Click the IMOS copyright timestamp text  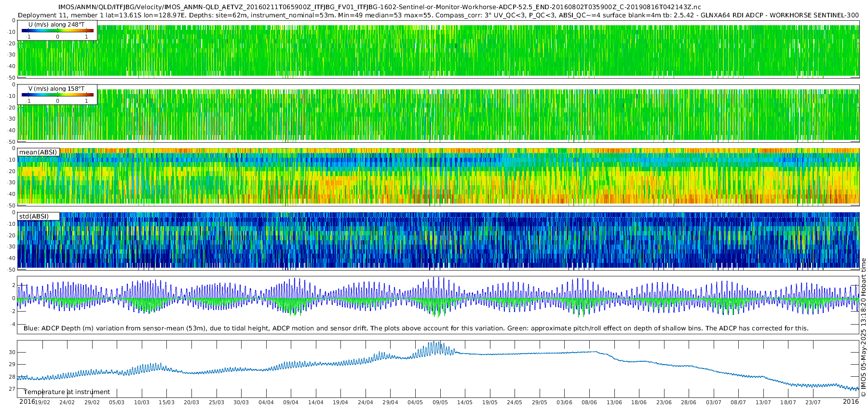(x=863, y=328)
